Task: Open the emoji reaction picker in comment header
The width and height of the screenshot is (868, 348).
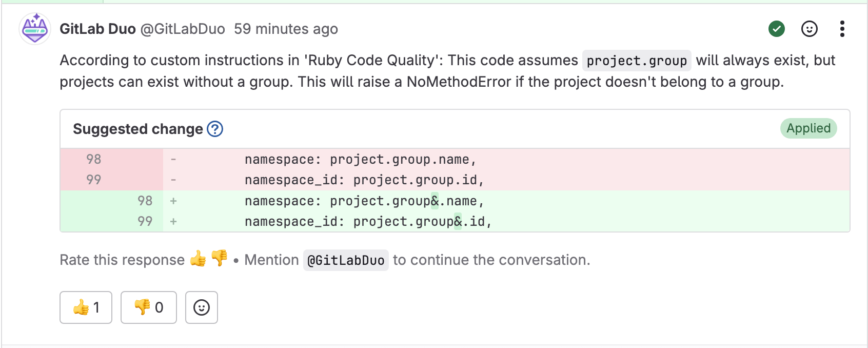Action: [809, 29]
